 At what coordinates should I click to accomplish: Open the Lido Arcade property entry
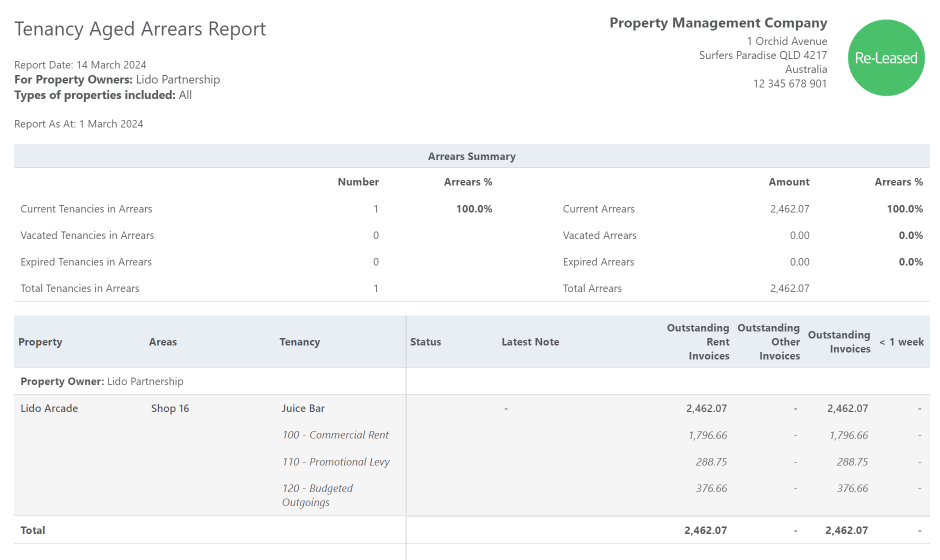point(49,408)
